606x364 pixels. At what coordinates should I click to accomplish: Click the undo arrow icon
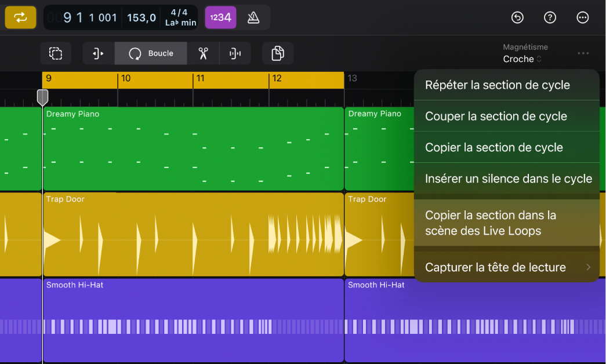[517, 17]
